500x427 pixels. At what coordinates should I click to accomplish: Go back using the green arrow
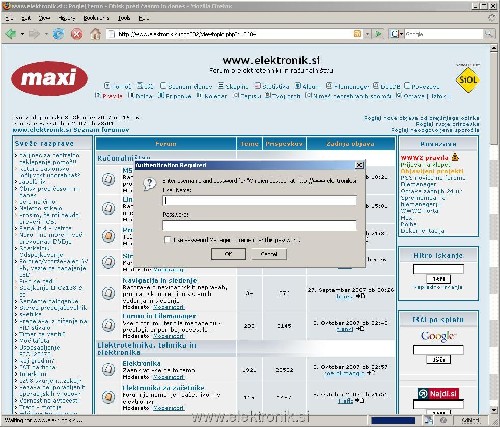tap(10, 34)
